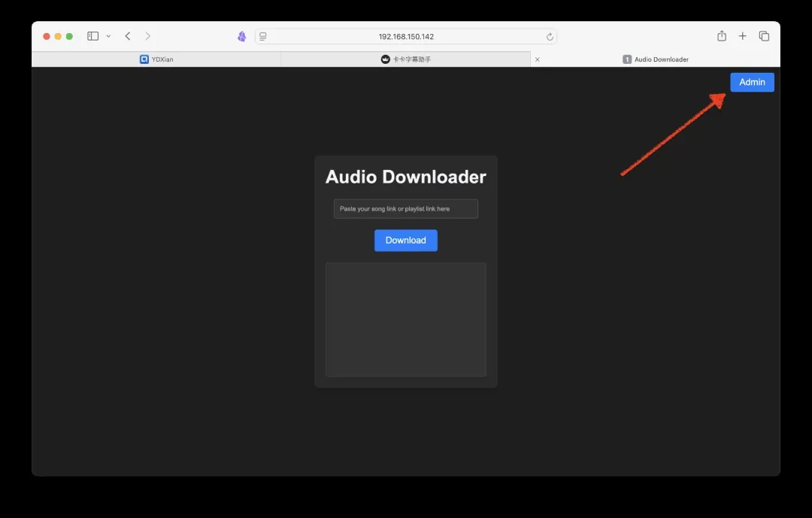Click the green full-screen window button

[69, 36]
